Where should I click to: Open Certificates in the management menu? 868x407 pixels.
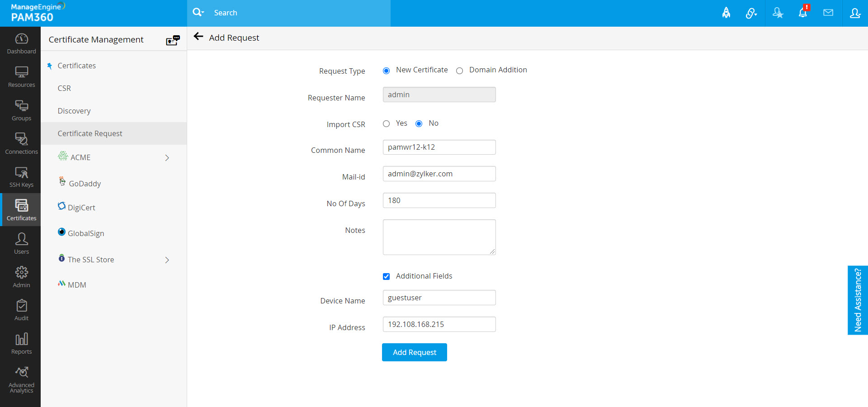pos(76,66)
